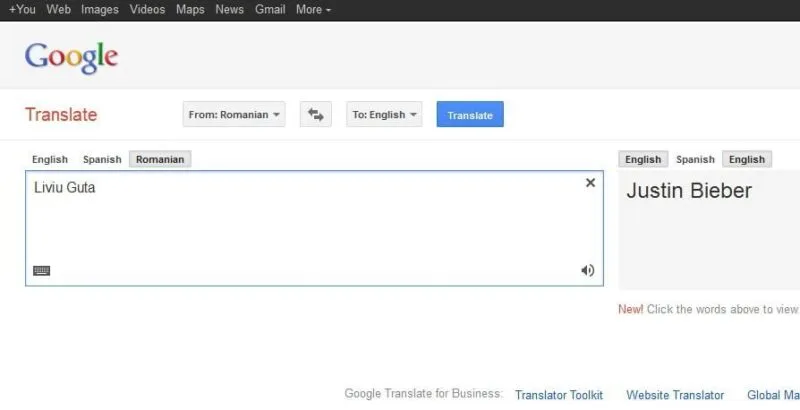Open the From: Romanian dropdown
The width and height of the screenshot is (800, 410).
(234, 114)
